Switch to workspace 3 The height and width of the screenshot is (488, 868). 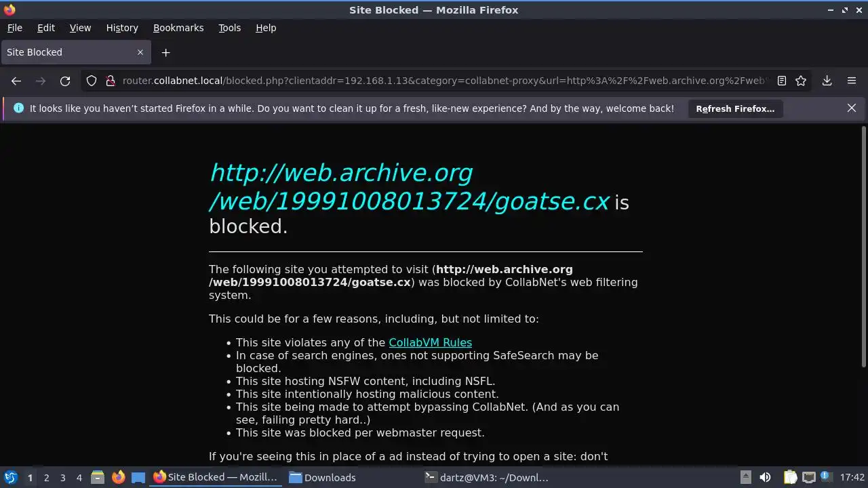pyautogui.click(x=62, y=477)
